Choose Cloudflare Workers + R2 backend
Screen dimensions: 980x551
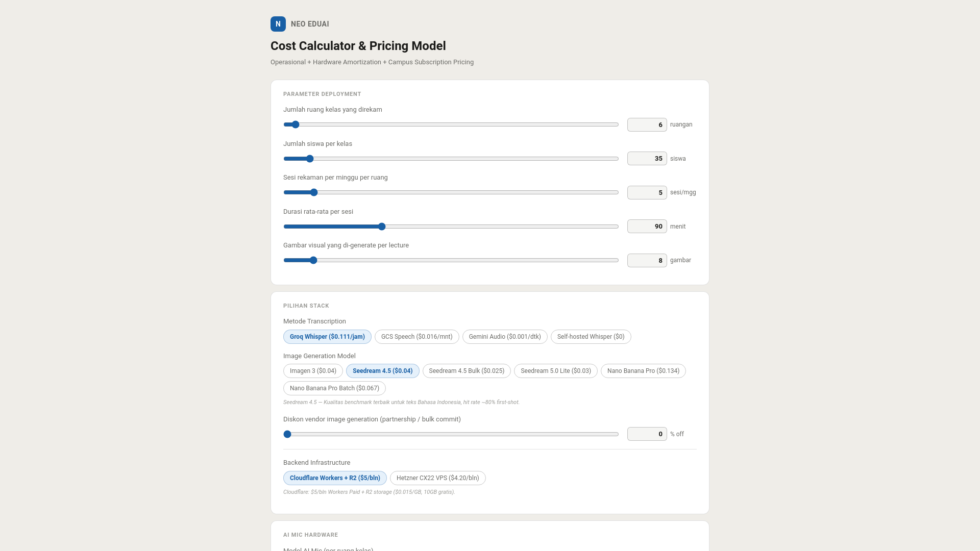[x=335, y=478]
